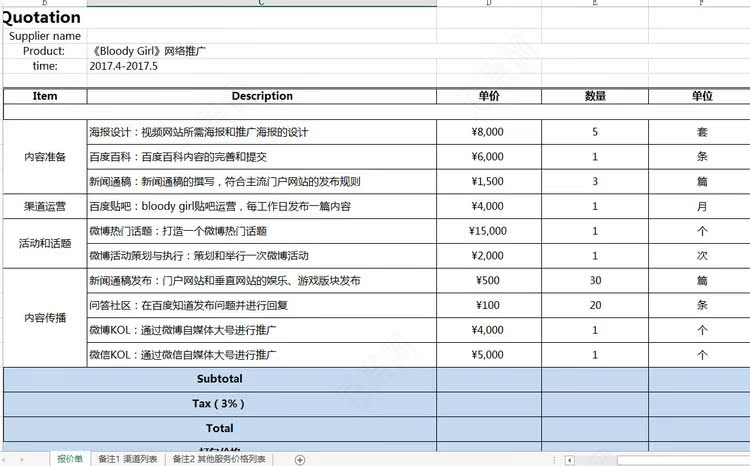The height and width of the screenshot is (466, 750).
Task: Select the Item header cell
Action: pos(45,96)
